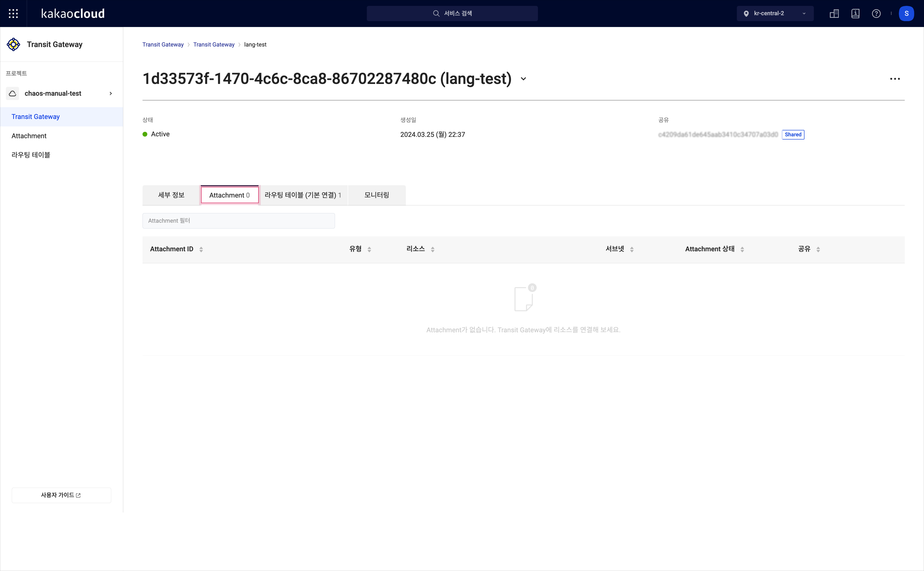Open the account info badge icon

[x=855, y=14]
